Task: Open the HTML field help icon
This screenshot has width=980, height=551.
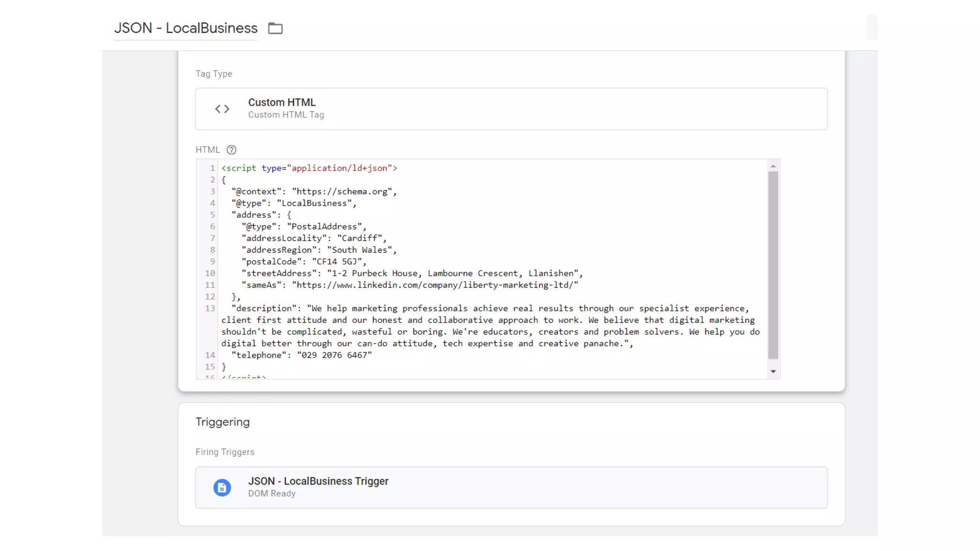Action: [232, 150]
